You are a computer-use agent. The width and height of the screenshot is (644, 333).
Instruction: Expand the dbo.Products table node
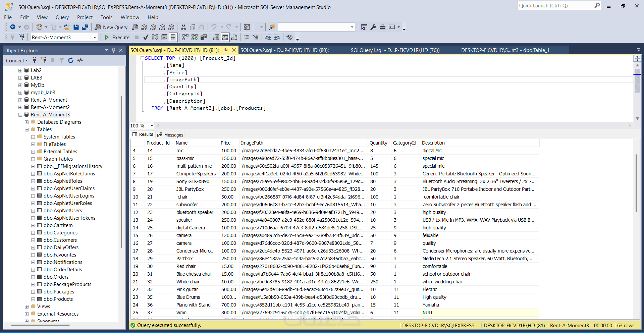[33, 299]
